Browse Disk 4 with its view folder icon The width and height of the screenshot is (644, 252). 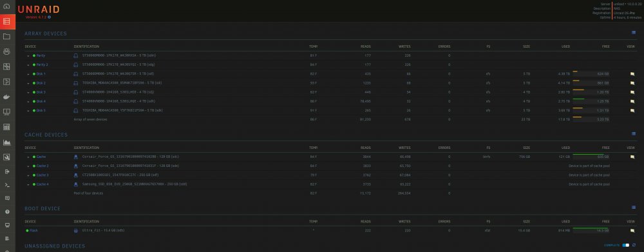[632, 101]
